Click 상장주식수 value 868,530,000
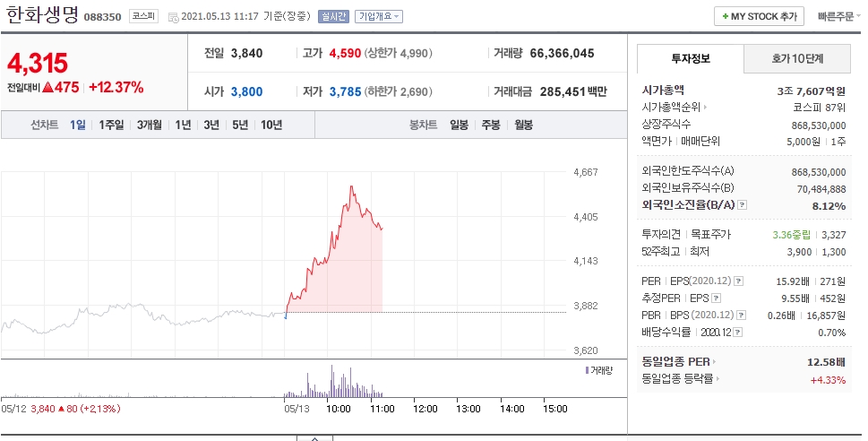This screenshot has height=441, width=868. (x=819, y=125)
